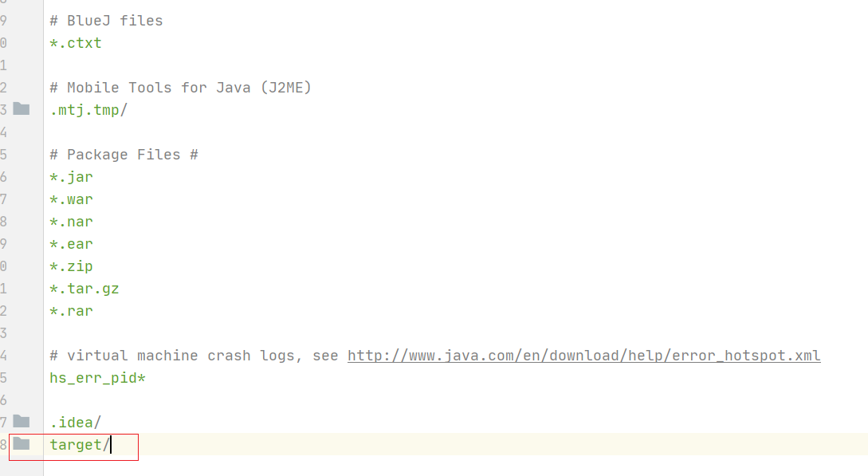This screenshot has width=868, height=476.
Task: Click folder icon beside .idea/ line
Action: point(21,422)
